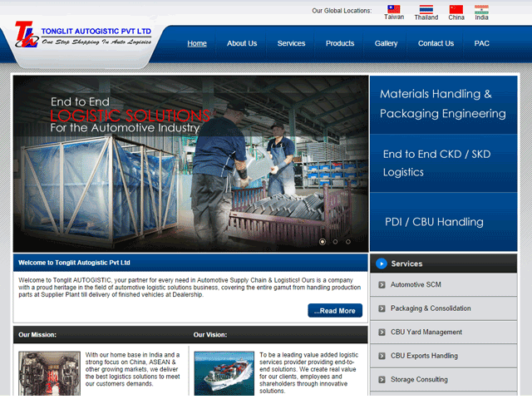Click the Thailand flag icon

point(426,9)
